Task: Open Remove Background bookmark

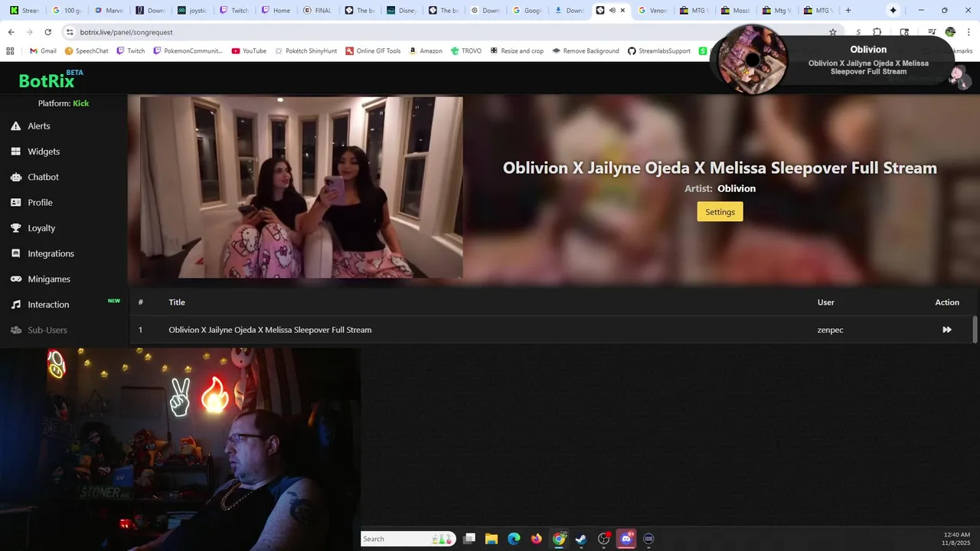Action: point(586,51)
